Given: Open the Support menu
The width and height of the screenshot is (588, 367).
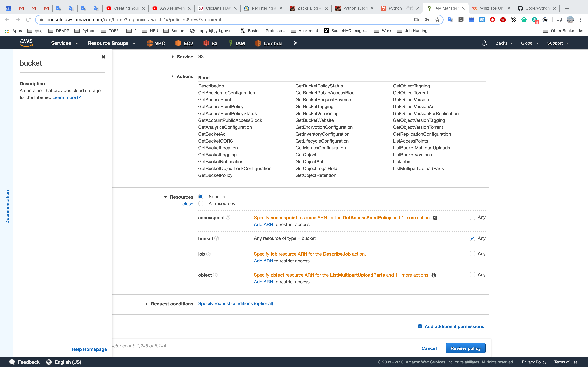Looking at the screenshot, I should [557, 43].
